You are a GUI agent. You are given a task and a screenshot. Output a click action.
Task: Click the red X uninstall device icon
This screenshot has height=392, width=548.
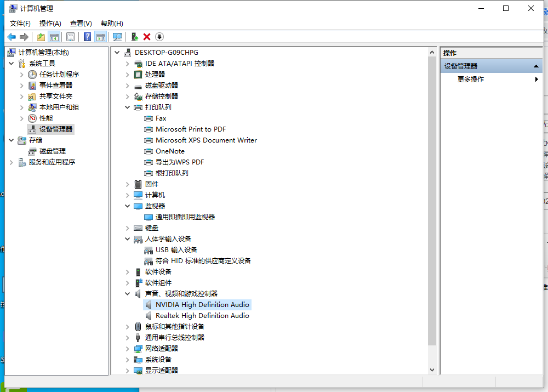[x=147, y=37]
